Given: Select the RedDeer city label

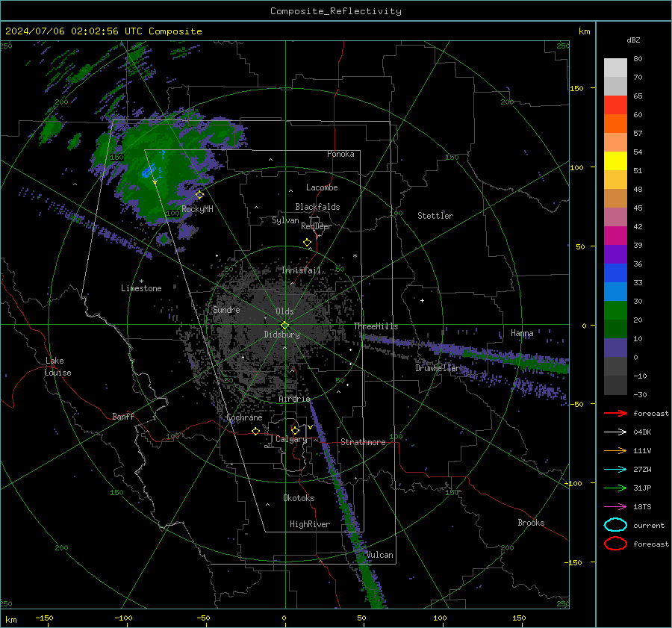Looking at the screenshot, I should click(x=317, y=226).
